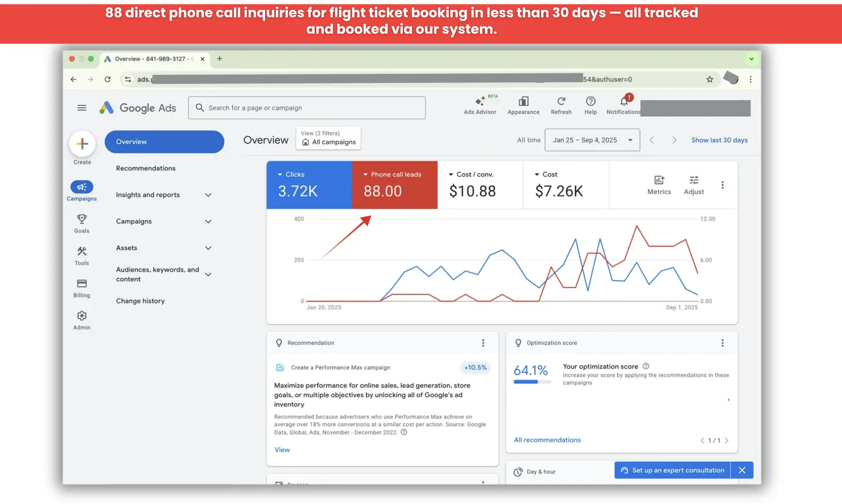Open Appearance settings
Viewport: 842px width, 504px height.
pyautogui.click(x=523, y=105)
